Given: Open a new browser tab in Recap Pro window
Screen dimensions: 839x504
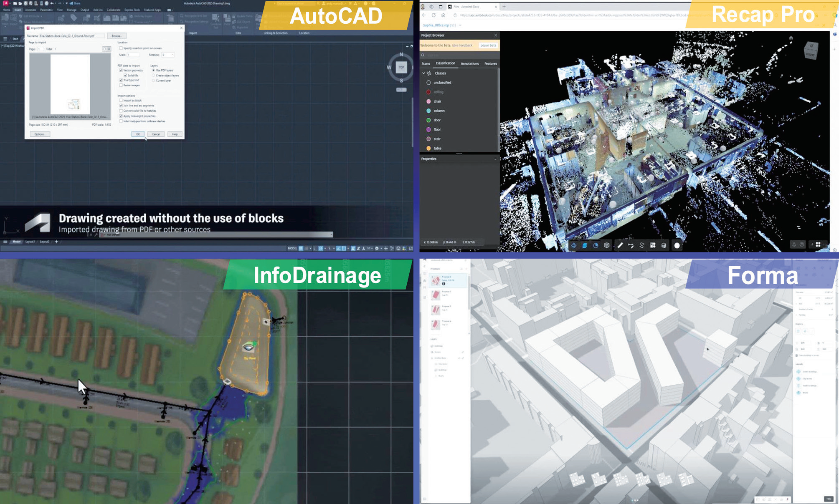Looking at the screenshot, I should 504,7.
